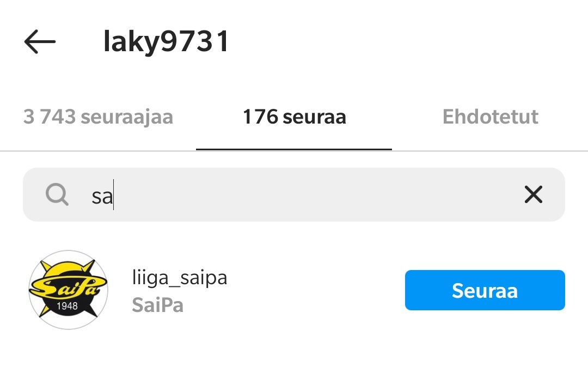Show suggested accounts under Ehdotetut
Viewport: 588px width, 374px height.
click(x=490, y=117)
